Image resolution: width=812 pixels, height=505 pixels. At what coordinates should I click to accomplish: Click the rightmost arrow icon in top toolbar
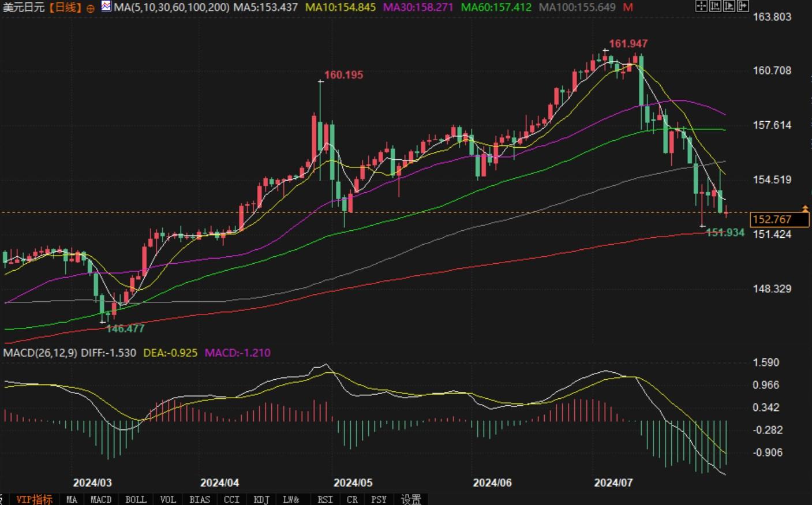click(743, 6)
